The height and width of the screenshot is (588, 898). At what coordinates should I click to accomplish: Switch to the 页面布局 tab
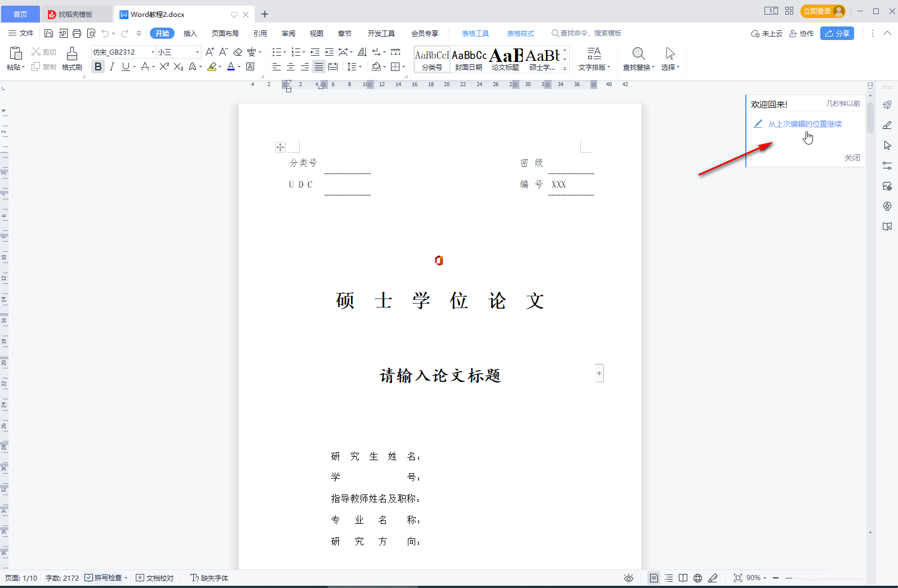click(x=225, y=33)
